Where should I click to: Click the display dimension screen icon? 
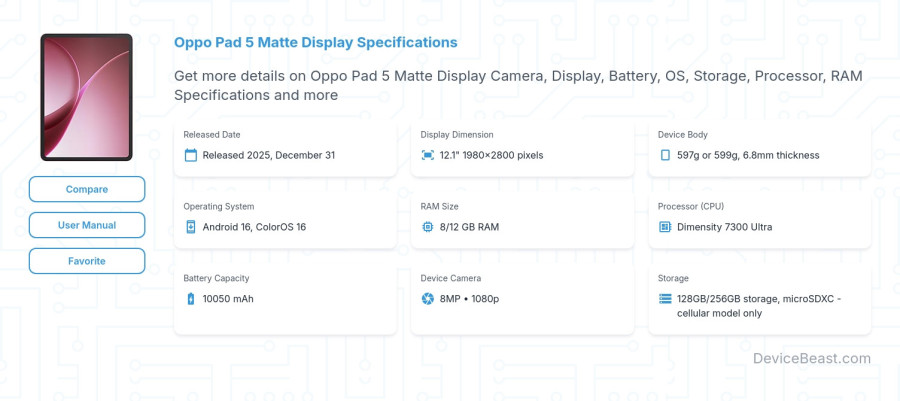click(x=428, y=155)
